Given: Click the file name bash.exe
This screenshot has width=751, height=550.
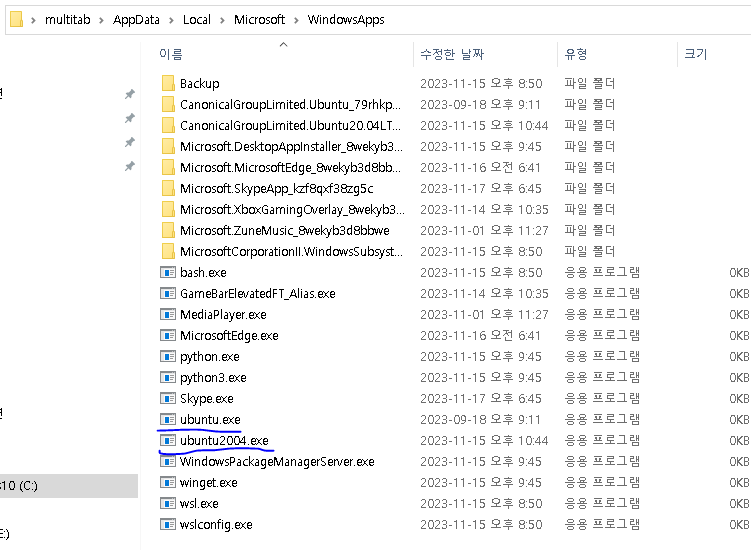Looking at the screenshot, I should click(x=203, y=273).
